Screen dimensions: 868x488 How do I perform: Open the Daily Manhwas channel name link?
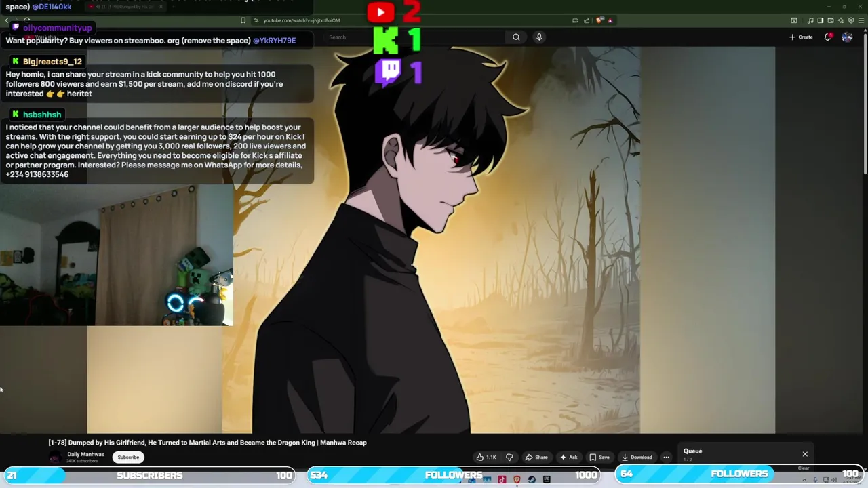(85, 454)
